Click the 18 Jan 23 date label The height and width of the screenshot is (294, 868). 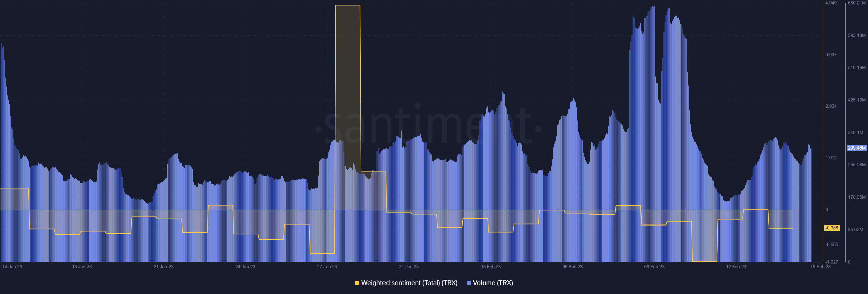pos(82,267)
